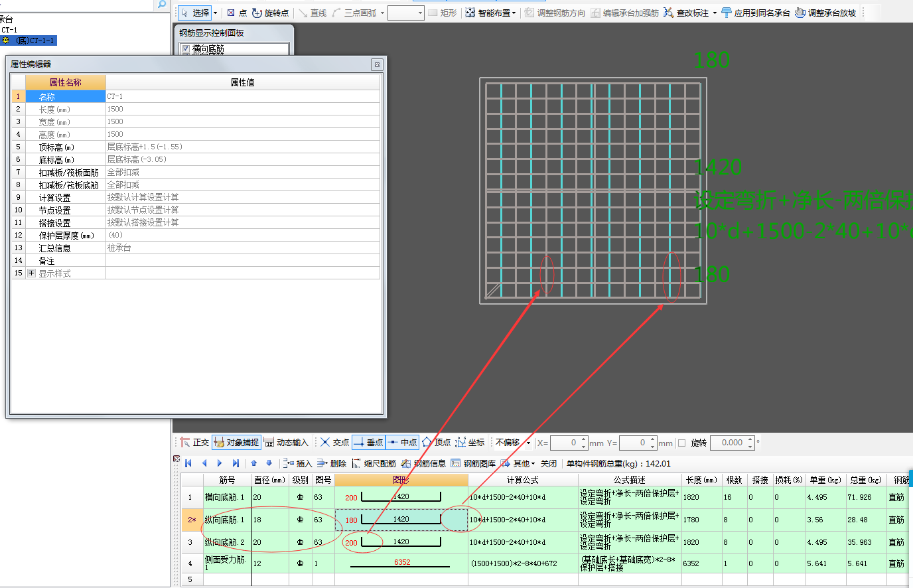
Task: Open dropdown arrow beside 三点画弧
Action: click(382, 13)
